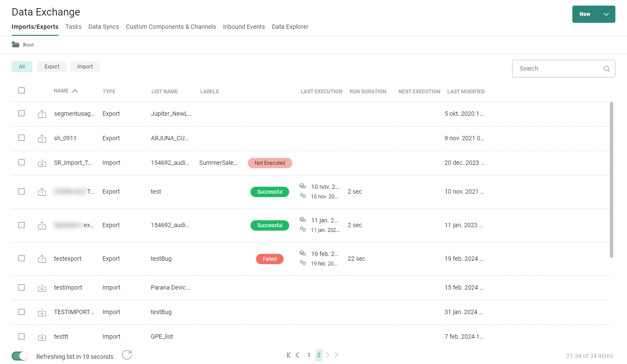Expand the New button dropdown arrow
The width and height of the screenshot is (627, 364).
click(606, 14)
